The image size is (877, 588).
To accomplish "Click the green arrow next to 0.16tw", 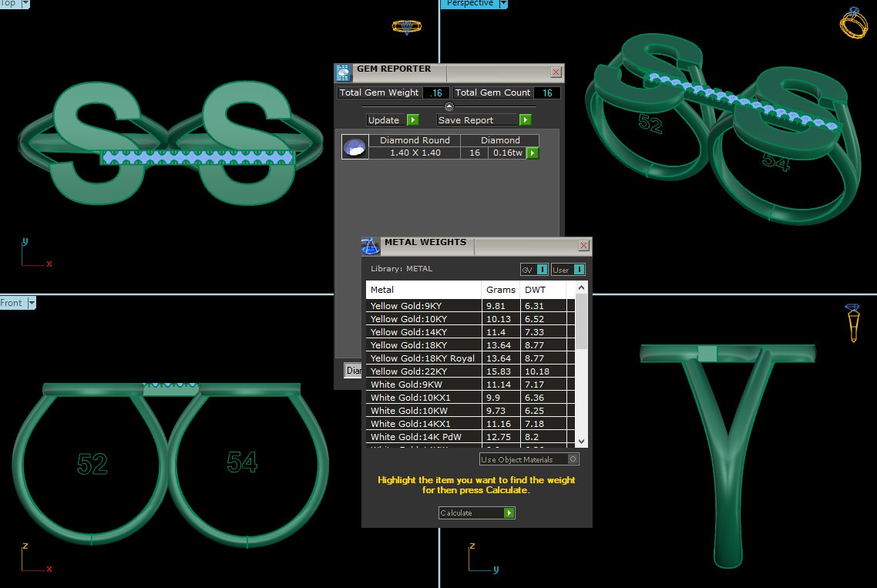I will [x=532, y=153].
